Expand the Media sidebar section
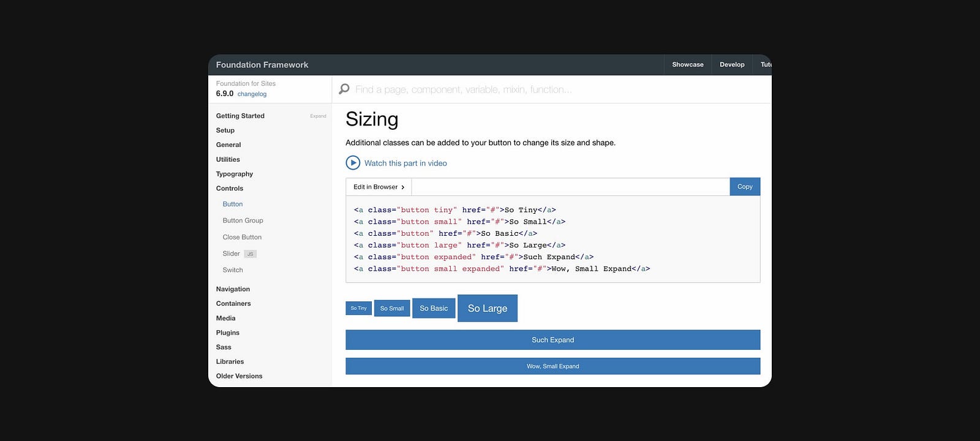The width and height of the screenshot is (980, 441). (x=225, y=318)
